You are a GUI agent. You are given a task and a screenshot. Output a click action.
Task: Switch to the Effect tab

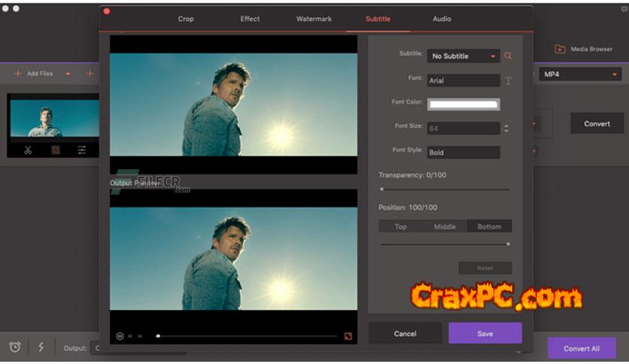click(x=250, y=19)
